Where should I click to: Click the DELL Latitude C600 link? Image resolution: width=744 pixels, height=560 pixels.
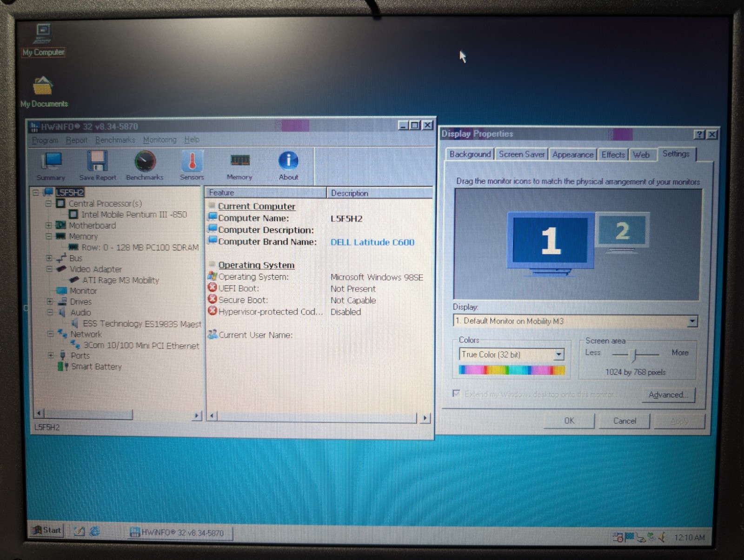coord(372,242)
